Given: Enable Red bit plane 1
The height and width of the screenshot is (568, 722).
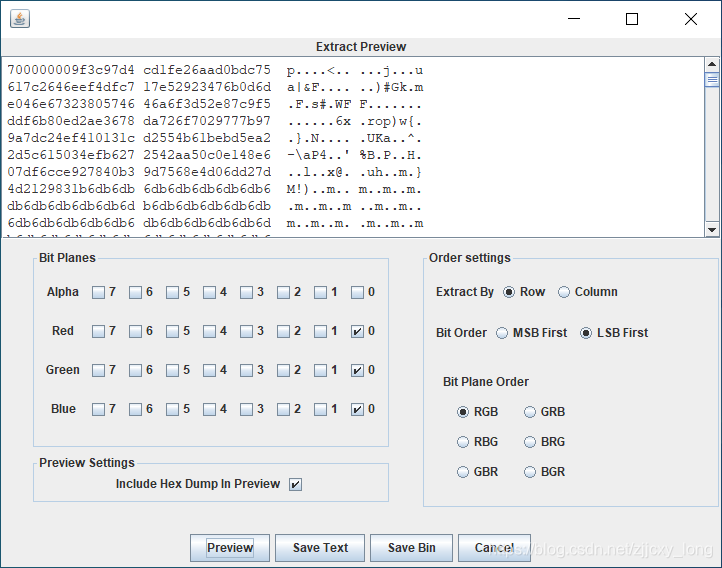Looking at the screenshot, I should pos(320,331).
